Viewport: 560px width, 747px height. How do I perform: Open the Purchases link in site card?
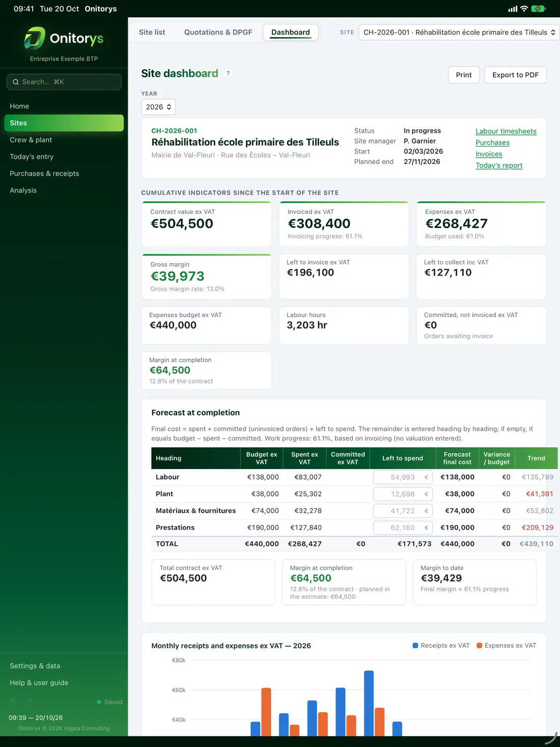point(492,143)
